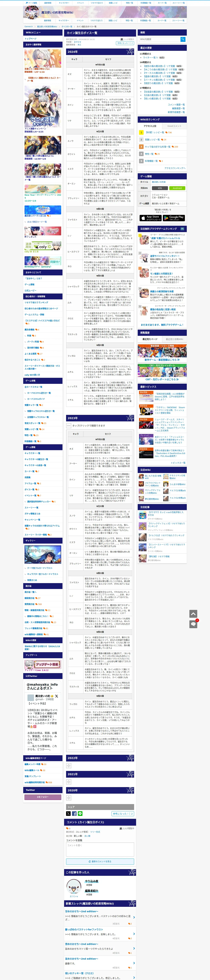Open the 新規作成履歴一覧 link
The image size is (210, 980).
tap(176, 112)
